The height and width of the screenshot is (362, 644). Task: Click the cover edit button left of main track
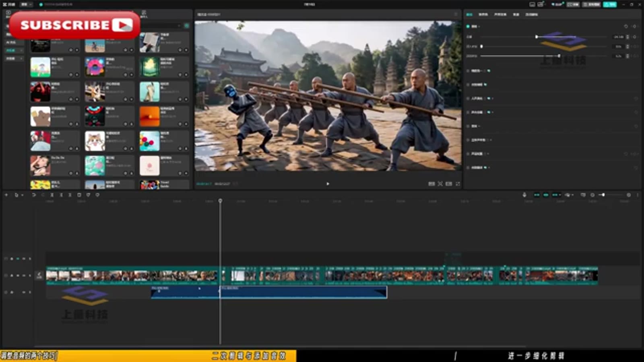pyautogui.click(x=39, y=276)
